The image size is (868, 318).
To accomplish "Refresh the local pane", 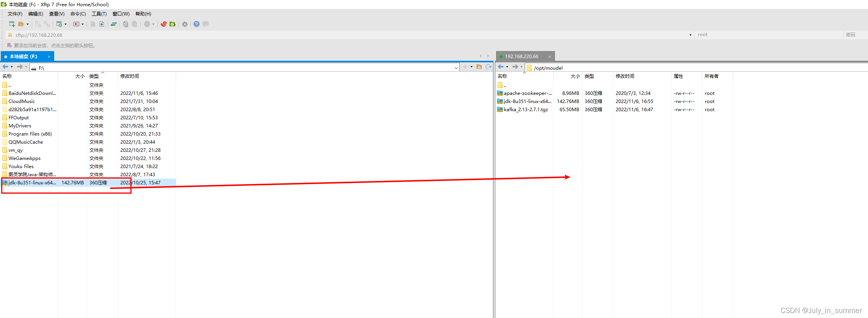I will (x=488, y=67).
